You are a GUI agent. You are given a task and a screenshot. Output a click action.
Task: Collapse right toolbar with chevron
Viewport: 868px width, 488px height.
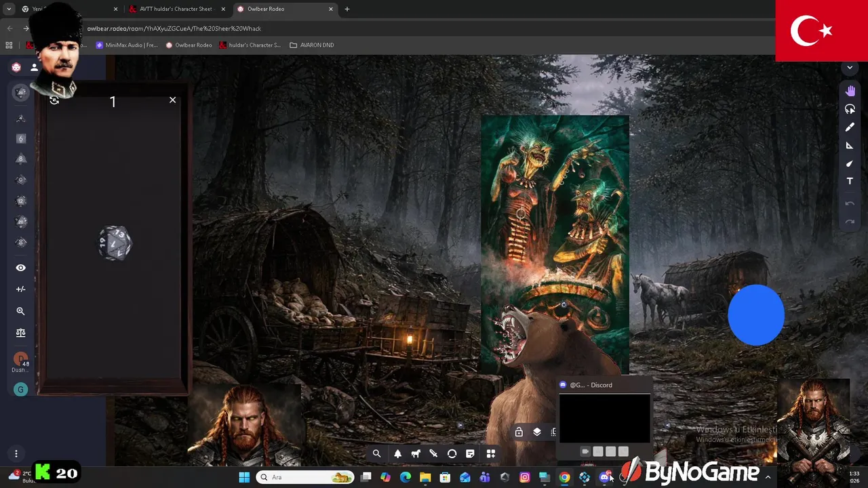(x=850, y=68)
